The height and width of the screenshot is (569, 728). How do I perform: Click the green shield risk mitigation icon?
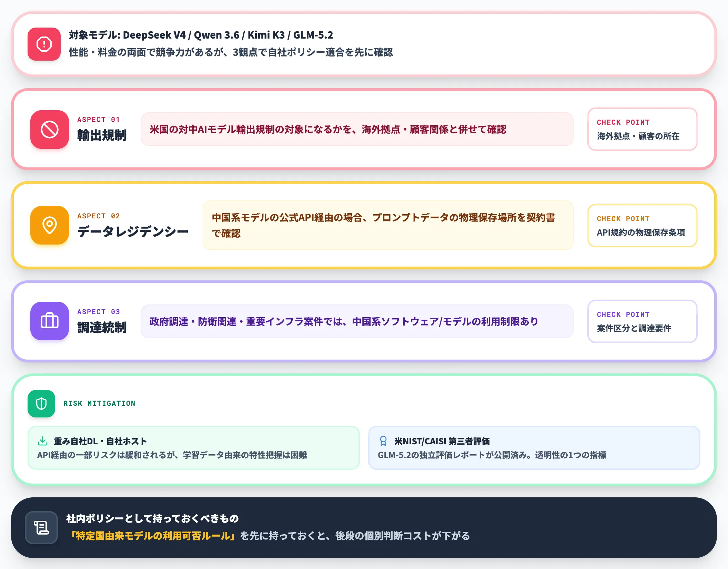pyautogui.click(x=41, y=404)
